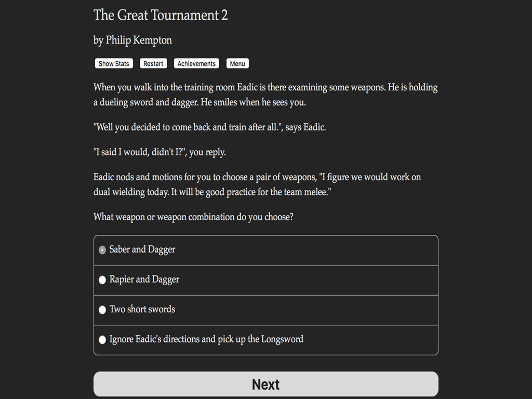This screenshot has height=399, width=532.
Task: Select the Saber and Dagger radio button
Action: pyautogui.click(x=102, y=250)
